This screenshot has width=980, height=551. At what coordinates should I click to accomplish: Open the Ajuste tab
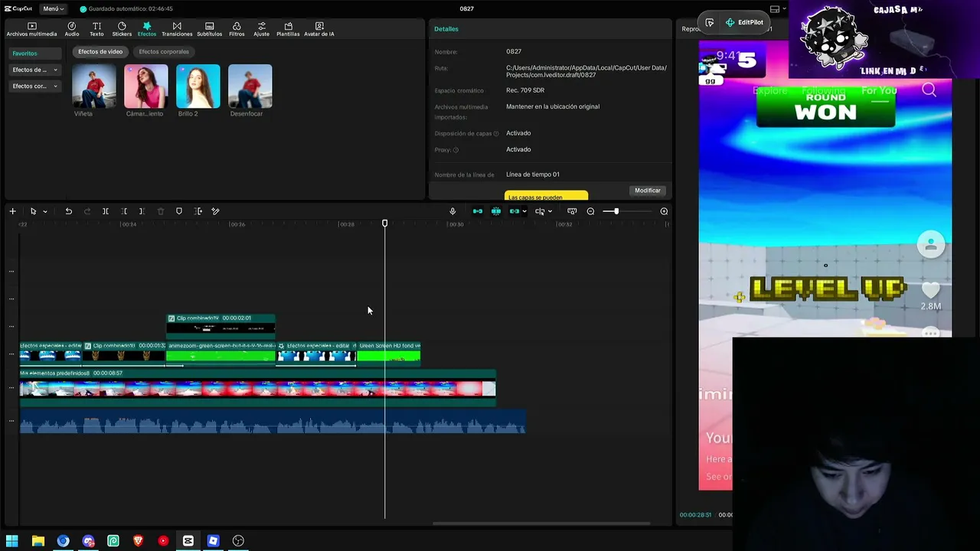tap(262, 29)
